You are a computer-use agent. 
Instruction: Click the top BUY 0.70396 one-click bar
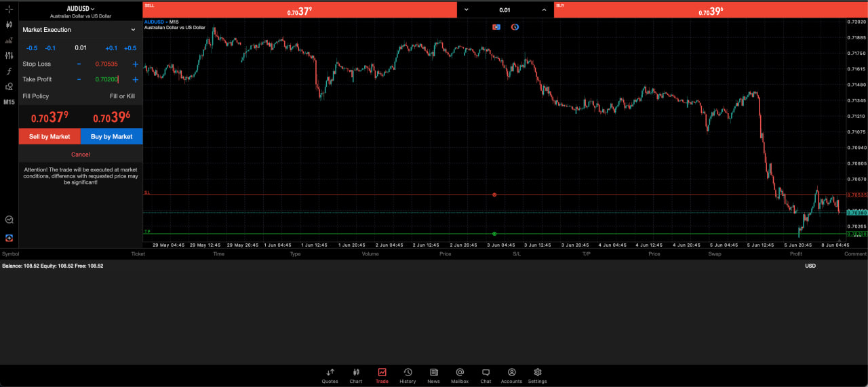711,10
